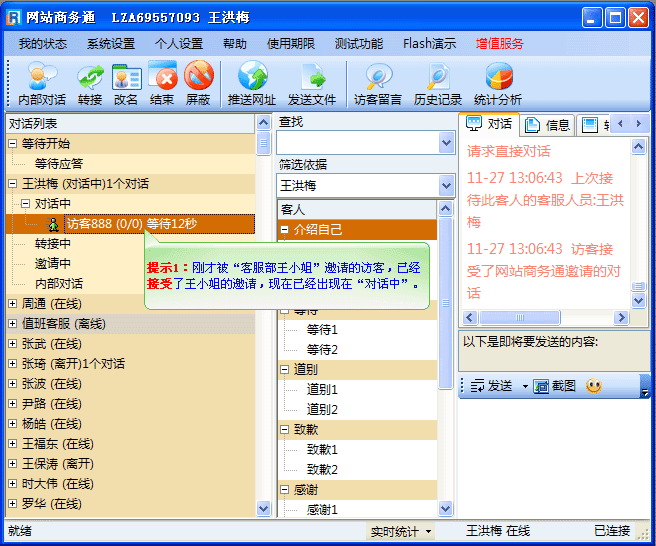
Task: Click the 转接 transfer icon
Action: point(90,78)
